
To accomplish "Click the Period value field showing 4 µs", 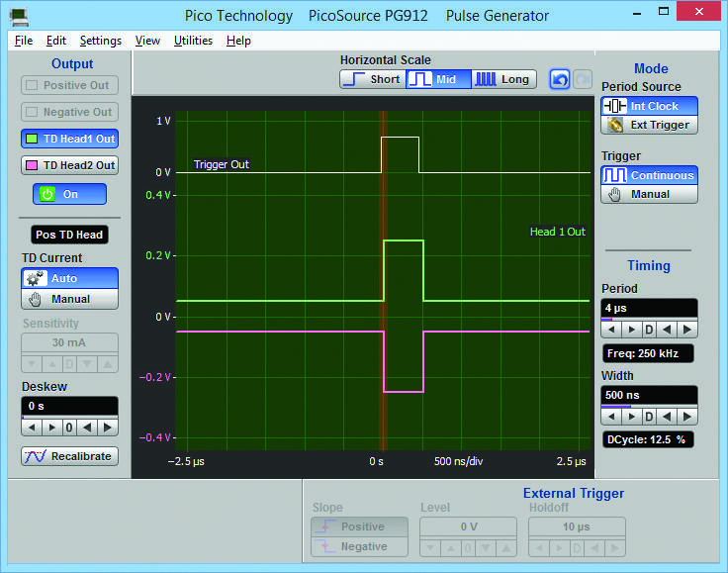I will click(650, 308).
